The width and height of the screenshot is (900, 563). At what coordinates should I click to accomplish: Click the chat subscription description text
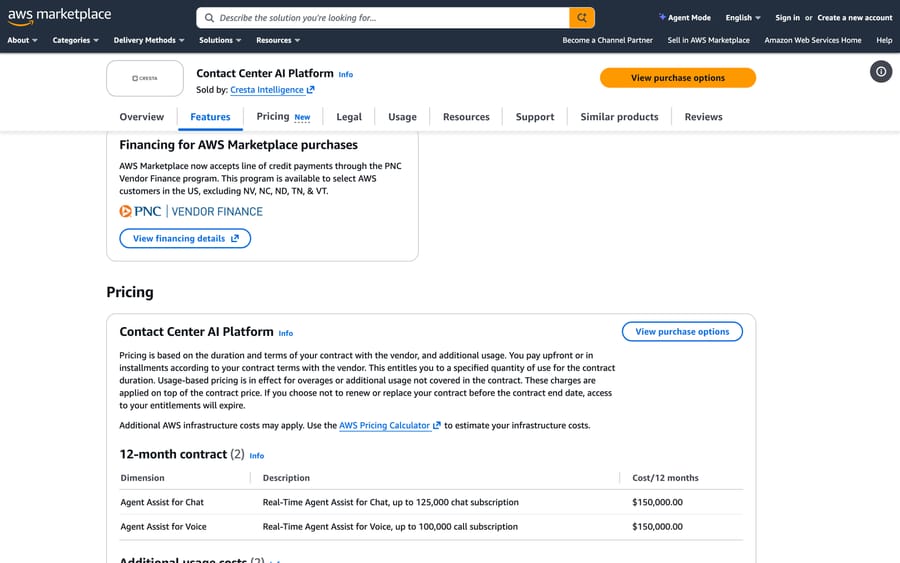pos(390,502)
